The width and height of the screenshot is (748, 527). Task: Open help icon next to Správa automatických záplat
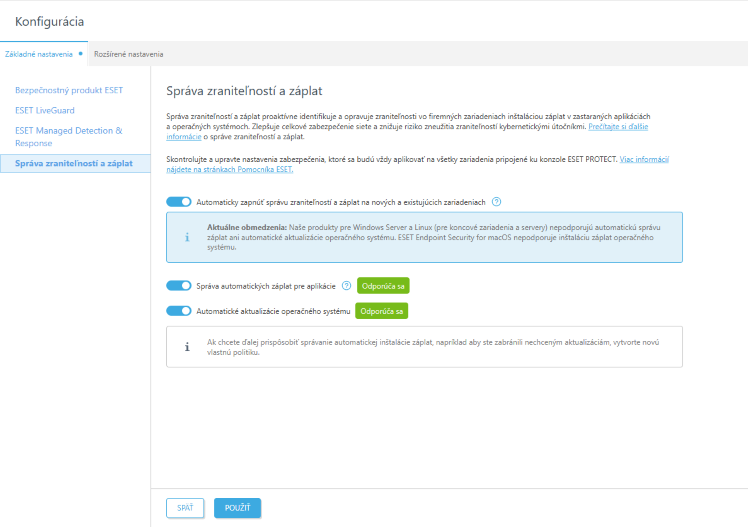click(x=346, y=286)
